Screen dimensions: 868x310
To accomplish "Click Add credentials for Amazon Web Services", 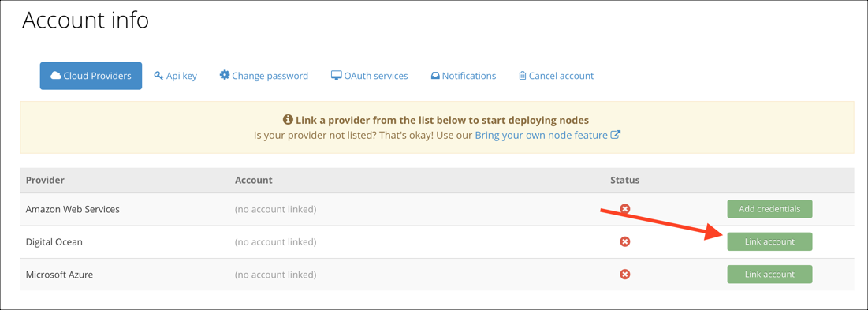I will coord(769,209).
